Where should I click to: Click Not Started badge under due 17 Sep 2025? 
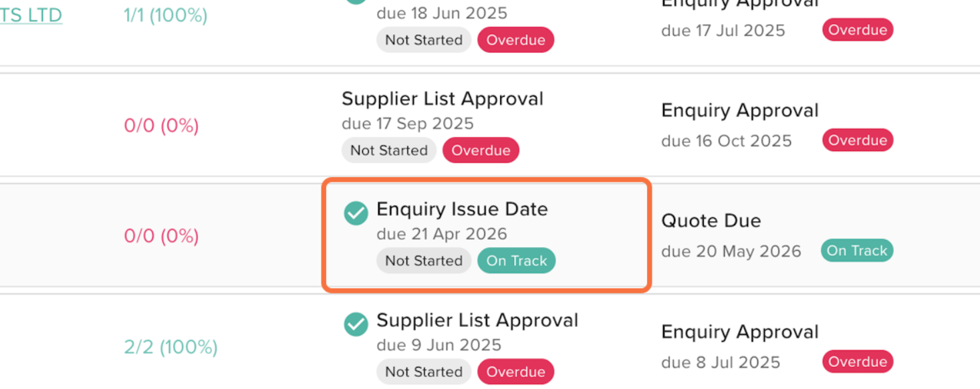pos(389,150)
